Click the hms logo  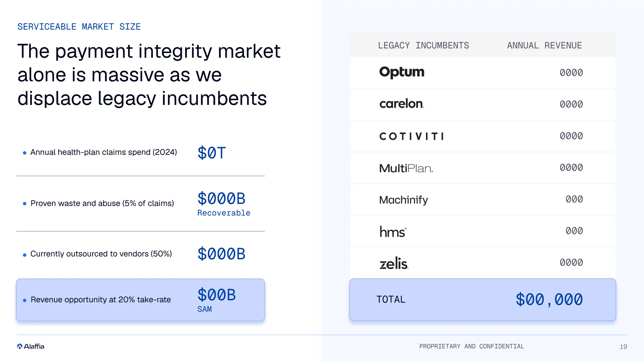(x=393, y=232)
